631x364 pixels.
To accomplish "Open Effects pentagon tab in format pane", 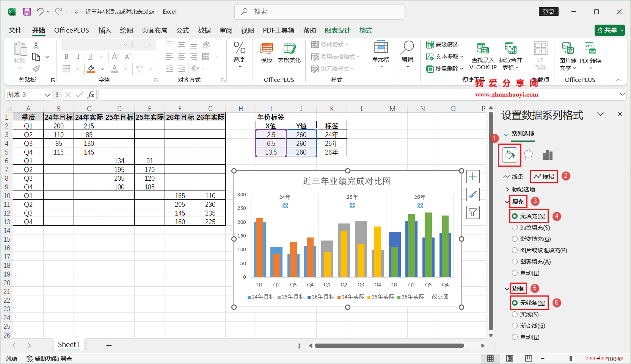I will tap(528, 155).
